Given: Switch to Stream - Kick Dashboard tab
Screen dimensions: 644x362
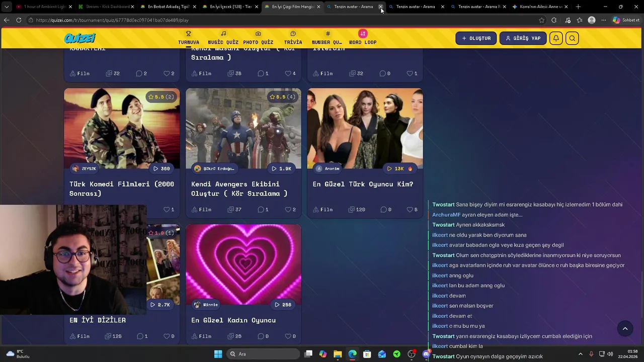Looking at the screenshot, I should 105,7.
